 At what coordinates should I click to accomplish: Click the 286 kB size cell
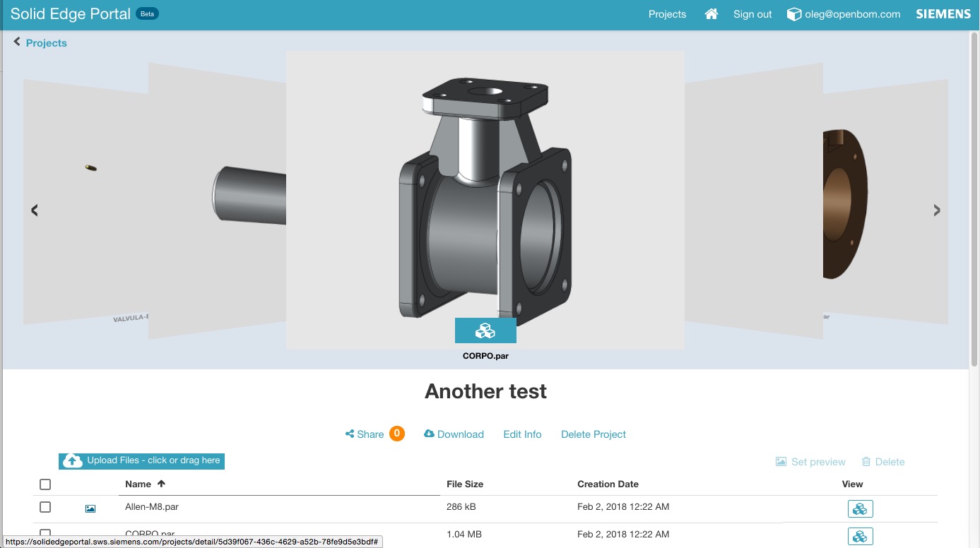click(x=461, y=506)
